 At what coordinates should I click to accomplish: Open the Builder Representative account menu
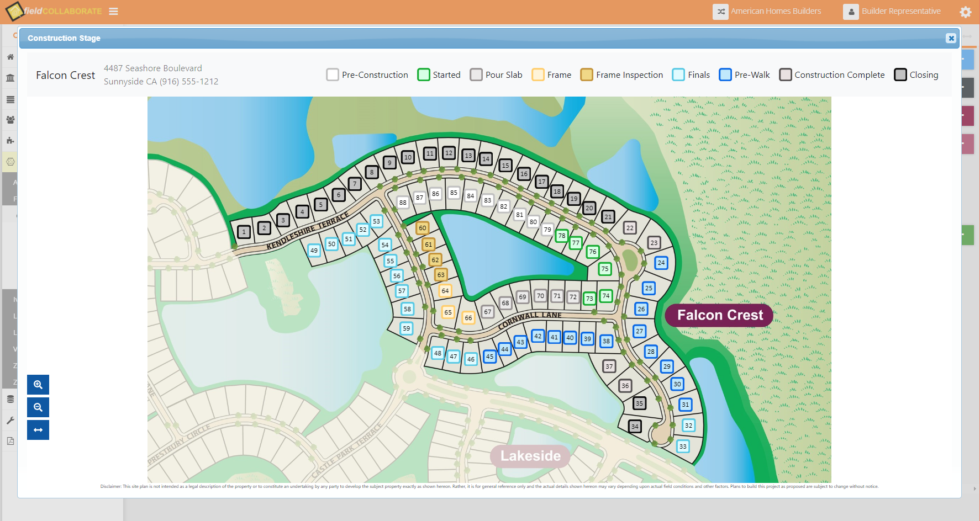pyautogui.click(x=892, y=11)
